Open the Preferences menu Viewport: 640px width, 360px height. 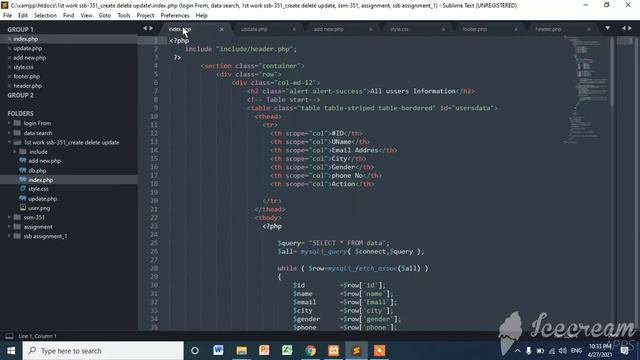coord(175,16)
